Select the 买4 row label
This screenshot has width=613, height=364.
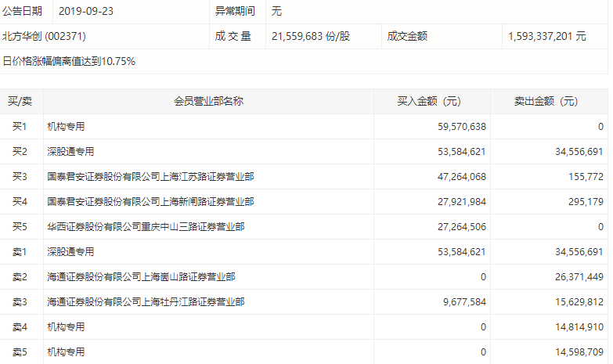pos(20,201)
